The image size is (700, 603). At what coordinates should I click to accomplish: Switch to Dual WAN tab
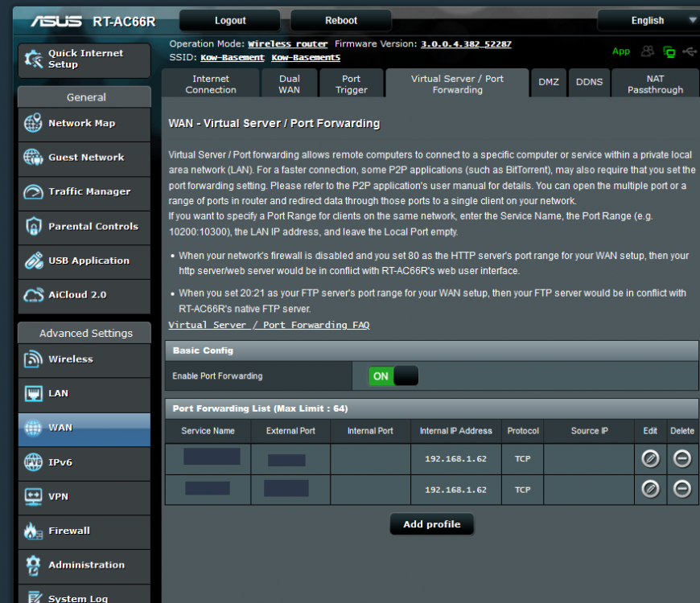coord(290,84)
